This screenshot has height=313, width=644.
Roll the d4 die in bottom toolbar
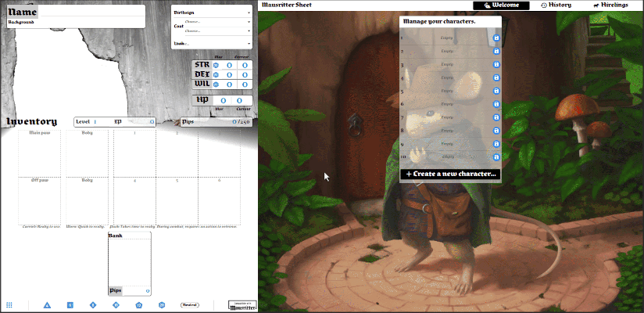(x=47, y=305)
